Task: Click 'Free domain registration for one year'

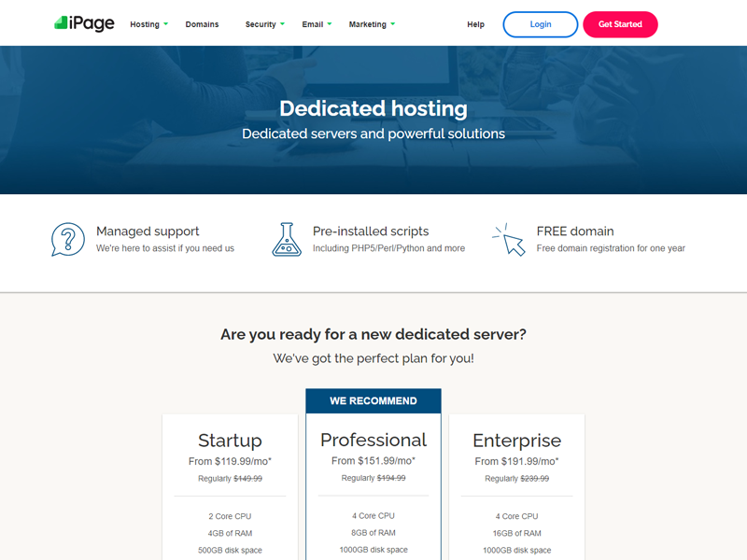Action: click(x=611, y=248)
